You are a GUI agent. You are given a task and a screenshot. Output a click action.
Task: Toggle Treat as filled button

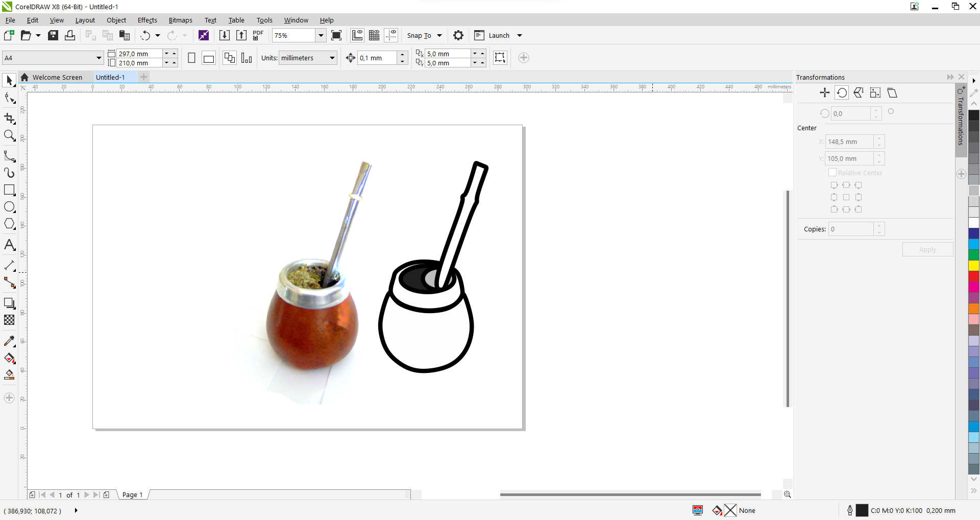pyautogui.click(x=500, y=57)
